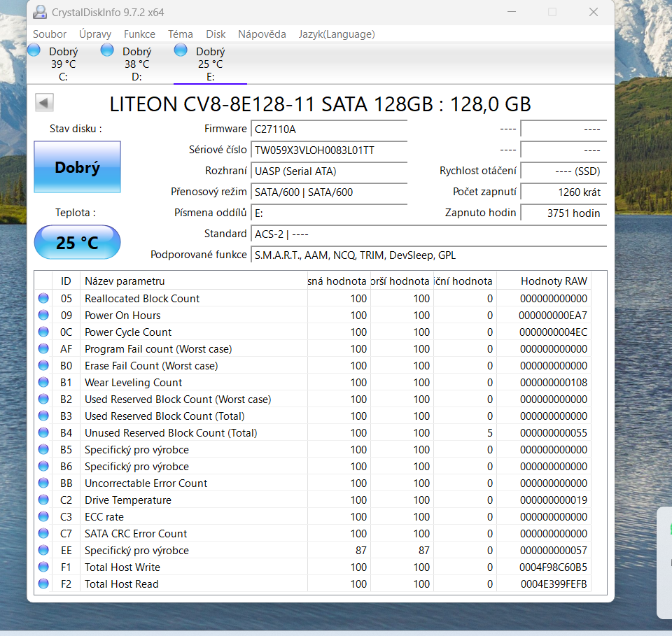Click the health status dot above drive C:
Image resolution: width=672 pixels, height=636 pixels.
[x=33, y=50]
